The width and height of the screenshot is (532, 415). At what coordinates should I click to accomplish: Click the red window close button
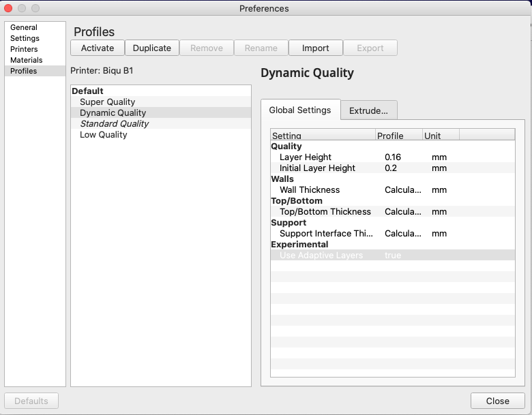(8, 8)
